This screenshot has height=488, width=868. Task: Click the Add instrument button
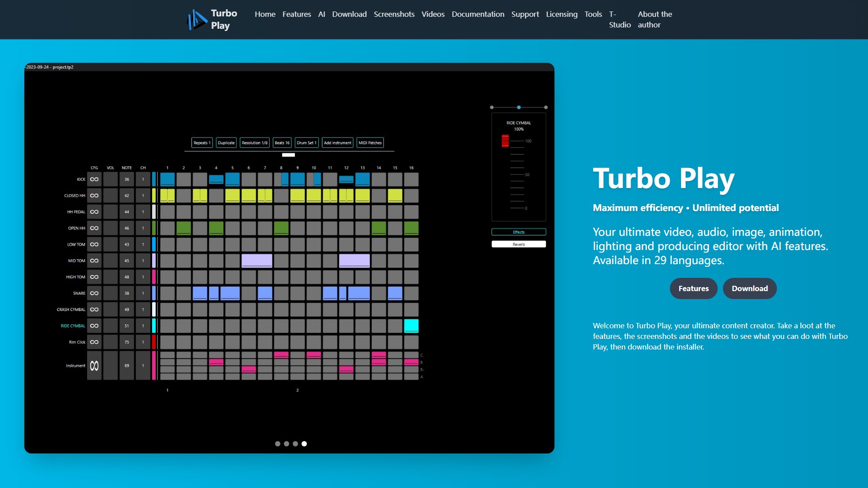pyautogui.click(x=337, y=142)
